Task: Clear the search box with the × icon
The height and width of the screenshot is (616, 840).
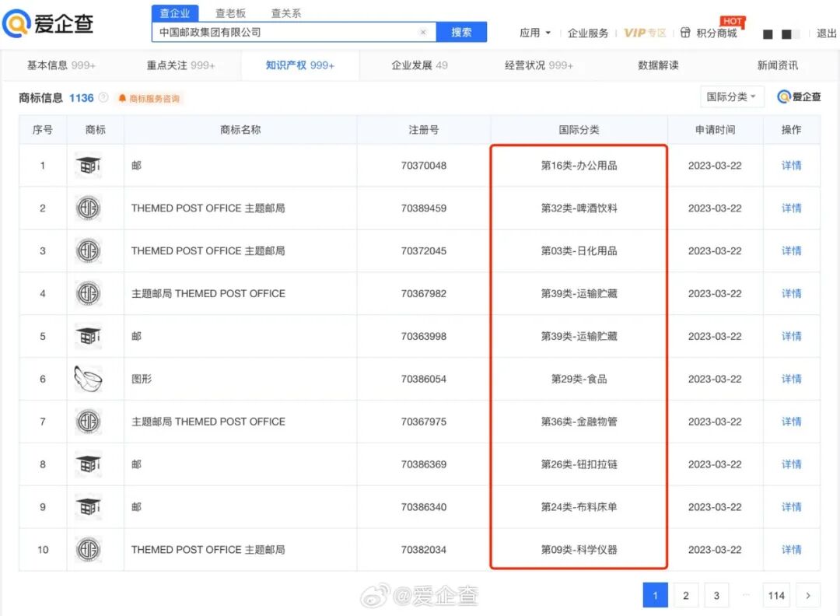Action: pos(423,31)
